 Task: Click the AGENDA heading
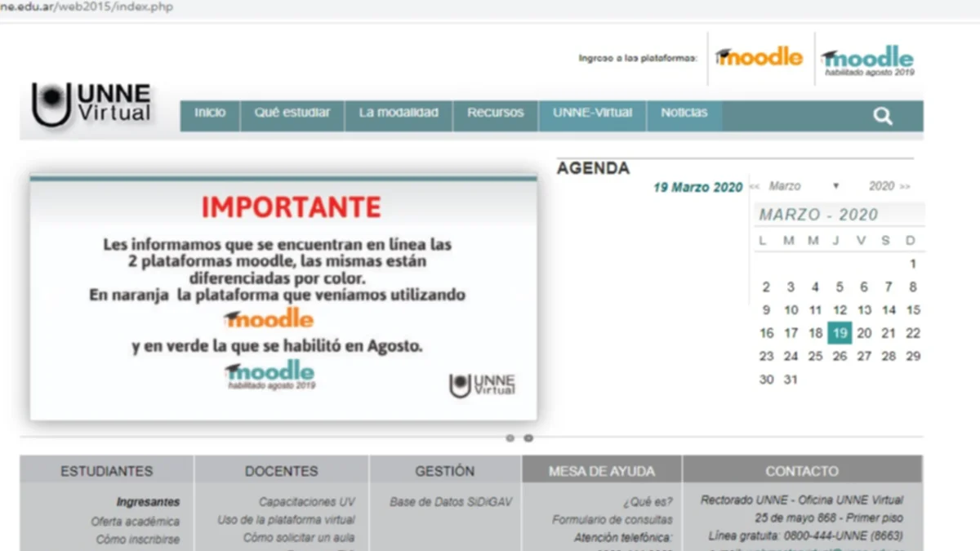(594, 169)
